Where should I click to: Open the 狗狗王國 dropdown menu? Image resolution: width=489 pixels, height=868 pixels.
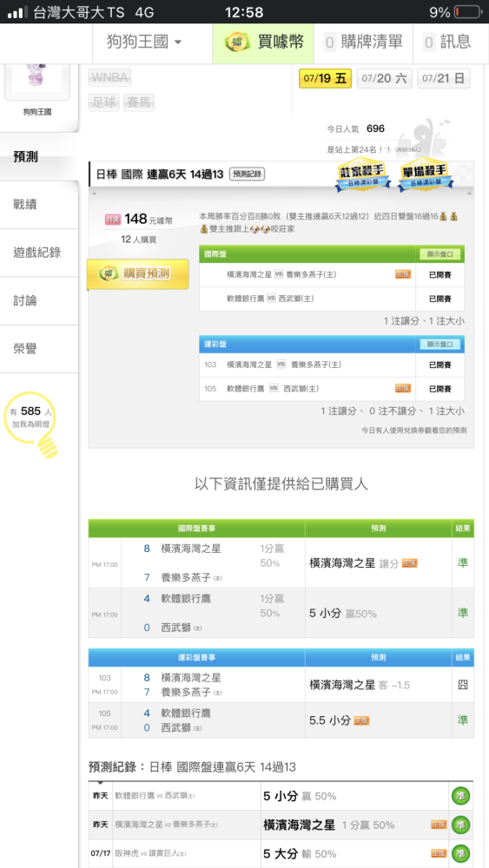[144, 43]
